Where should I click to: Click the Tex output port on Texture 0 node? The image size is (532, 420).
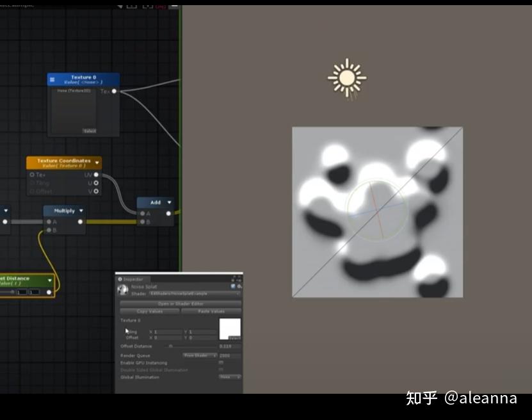113,91
